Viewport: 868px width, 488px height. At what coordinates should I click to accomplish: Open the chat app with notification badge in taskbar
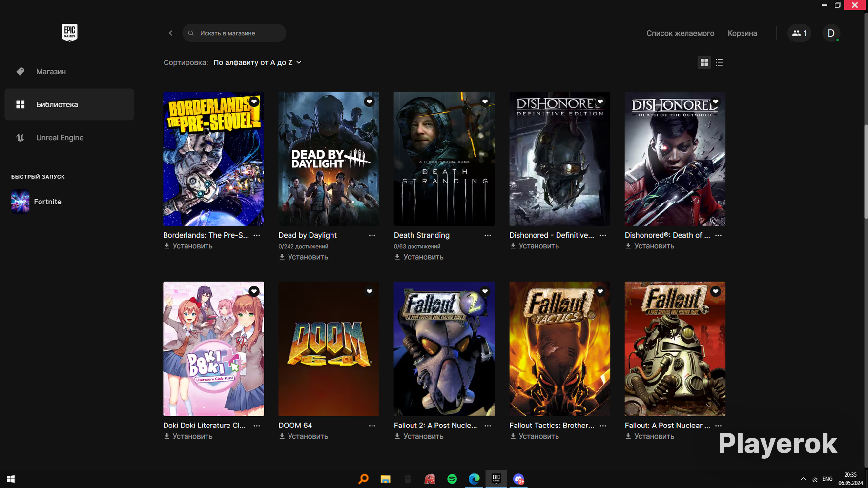tap(518, 479)
